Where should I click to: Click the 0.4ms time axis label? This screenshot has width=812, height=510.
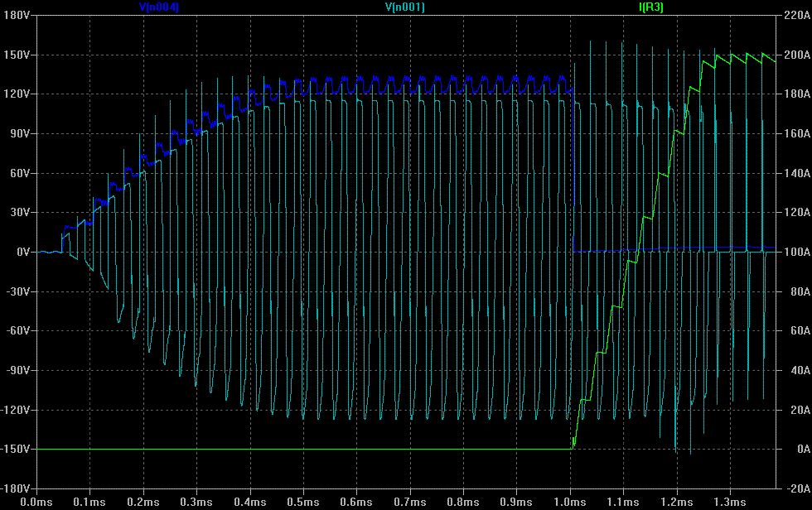pos(250,503)
